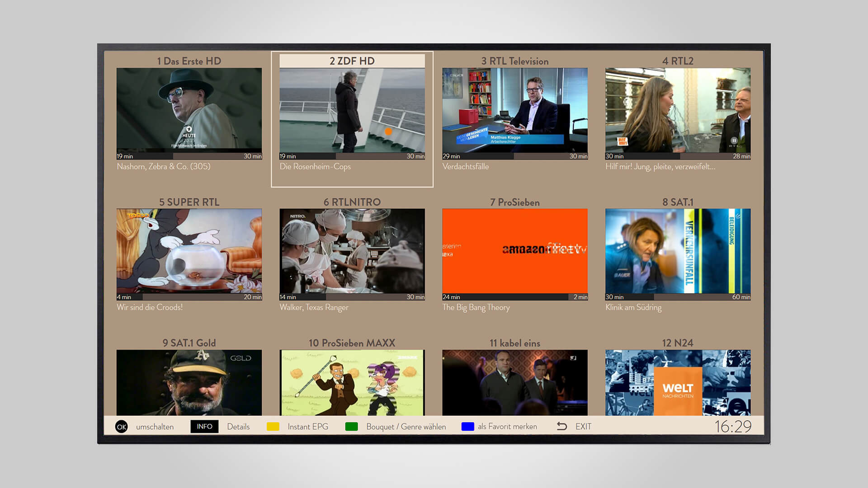868x488 pixels.
Task: Click the EXIT label in the bottom bar
Action: 584,426
